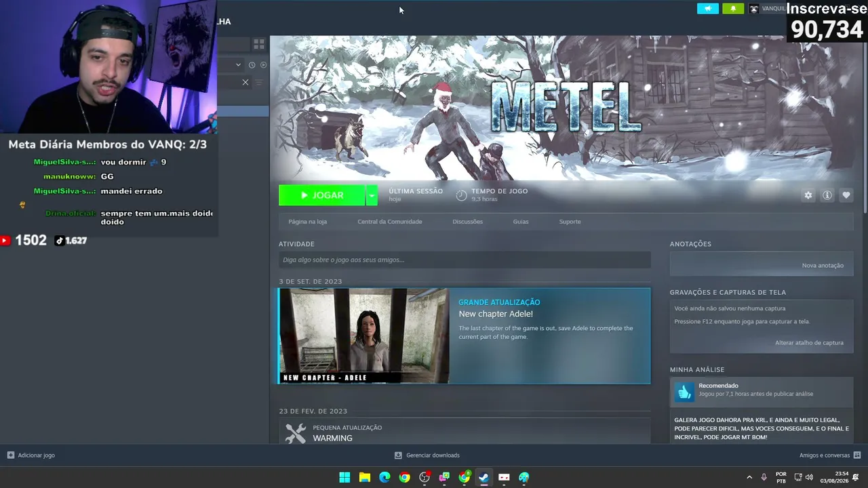The width and height of the screenshot is (868, 488).
Task: Open the Recomendado thumbs-up review icon
Action: click(684, 392)
